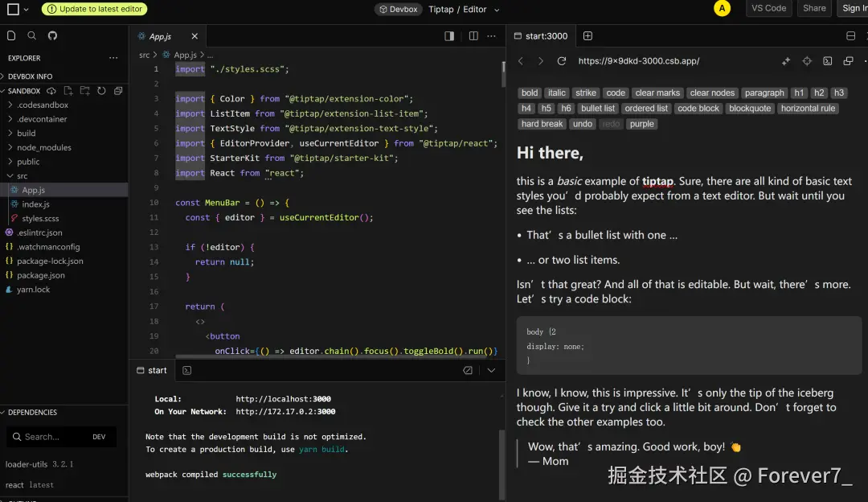This screenshot has width=868, height=502.
Task: Toggle italic in Tiptap preview
Action: coord(556,93)
